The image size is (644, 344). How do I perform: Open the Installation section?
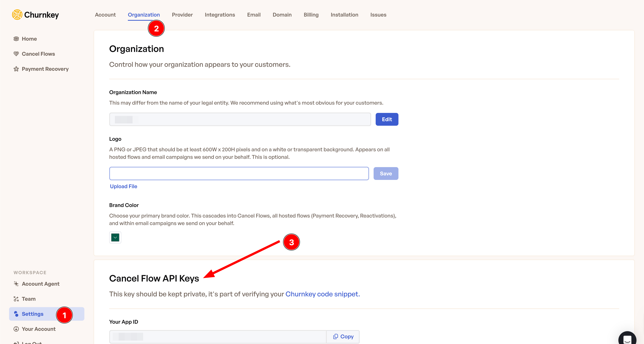pyautogui.click(x=344, y=15)
